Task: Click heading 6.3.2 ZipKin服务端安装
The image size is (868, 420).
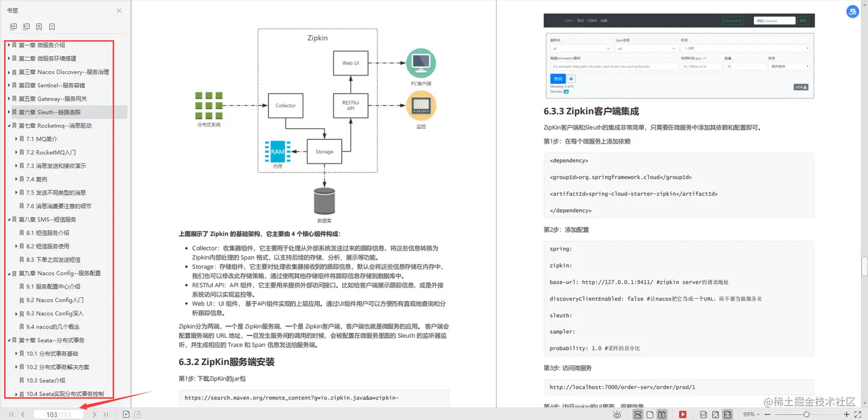Action: click(x=227, y=362)
